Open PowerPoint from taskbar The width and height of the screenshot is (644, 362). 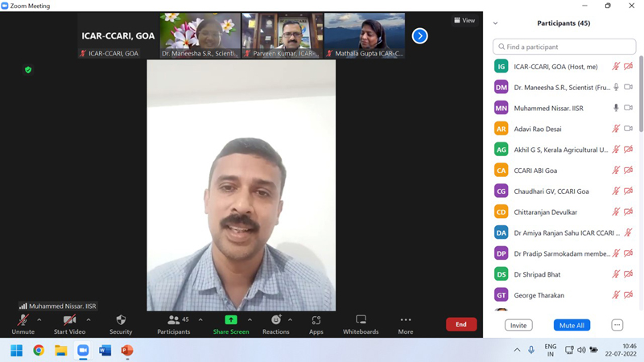pyautogui.click(x=127, y=351)
